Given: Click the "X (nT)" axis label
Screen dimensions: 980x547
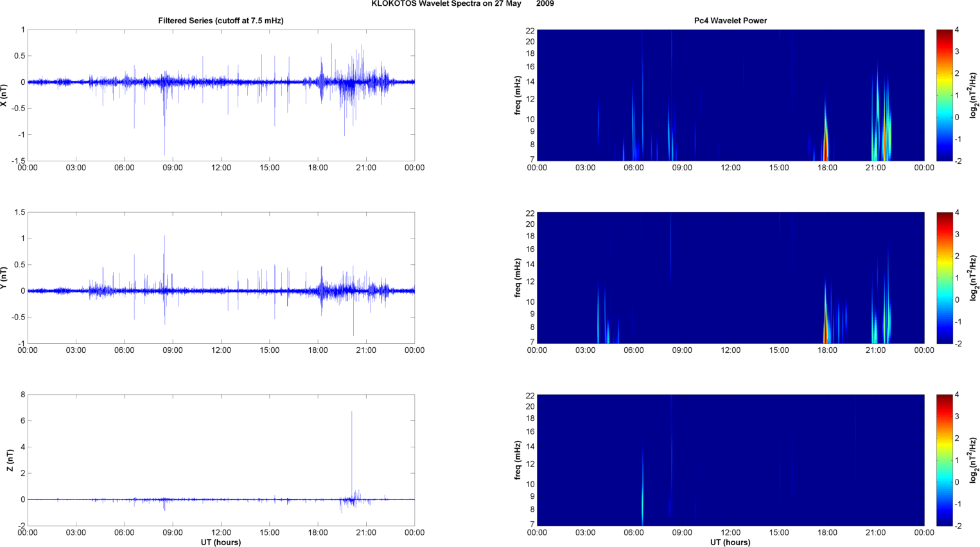Looking at the screenshot, I should [x=4, y=95].
